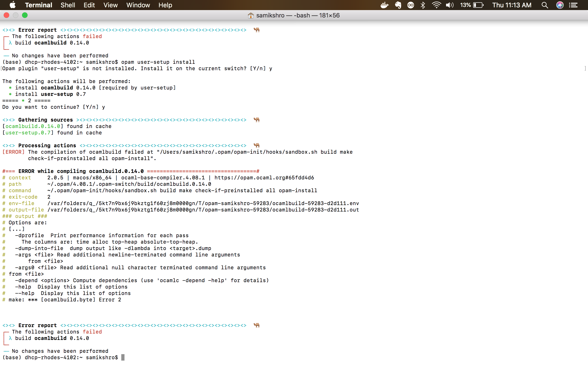Open the Apple menu
The image size is (588, 367).
click(12, 5)
